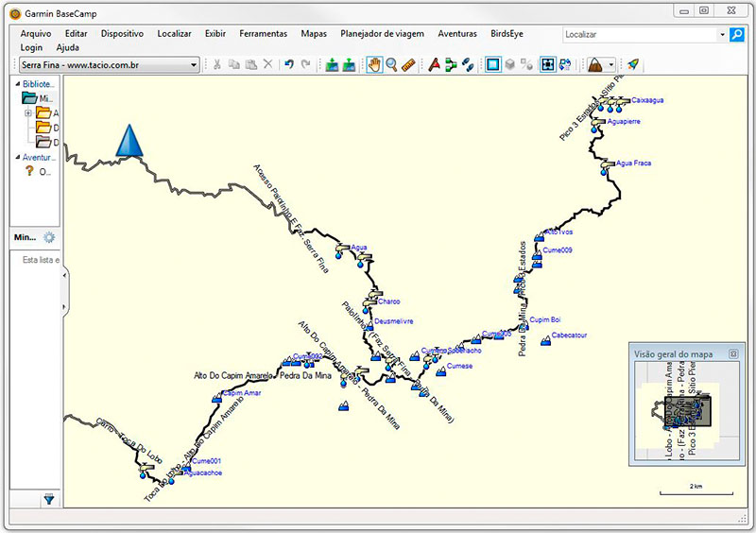Click the gear options icon beside Min...

tap(49, 237)
